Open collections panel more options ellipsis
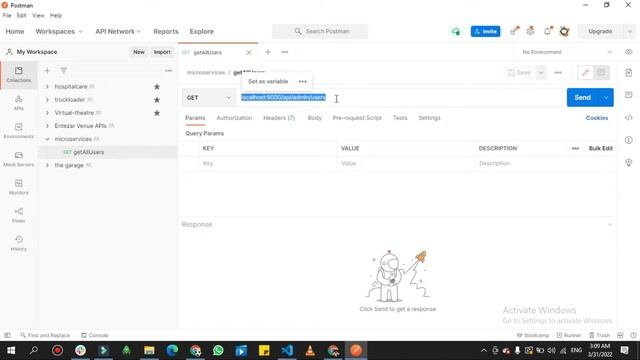Image resolution: width=640 pixels, height=360 pixels. click(x=168, y=71)
